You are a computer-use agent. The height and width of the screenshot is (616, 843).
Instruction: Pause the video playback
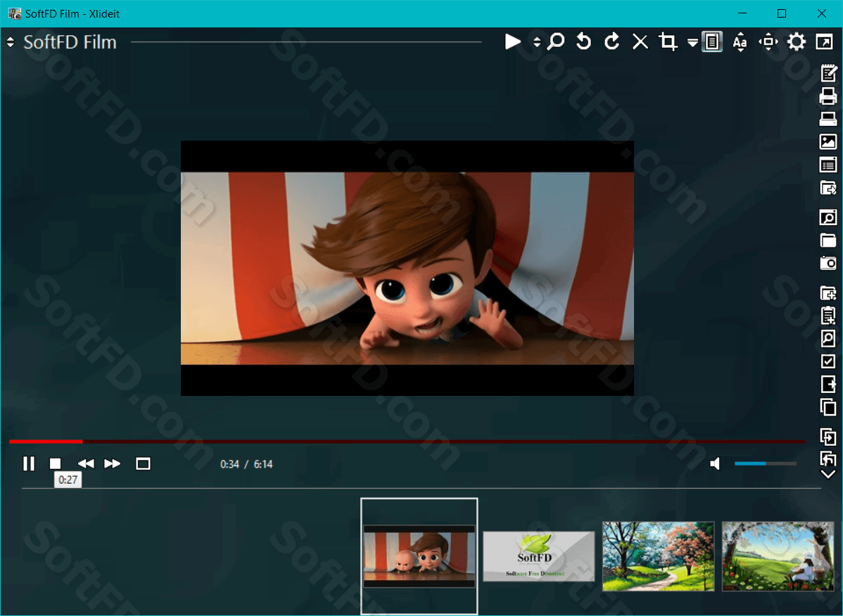29,463
